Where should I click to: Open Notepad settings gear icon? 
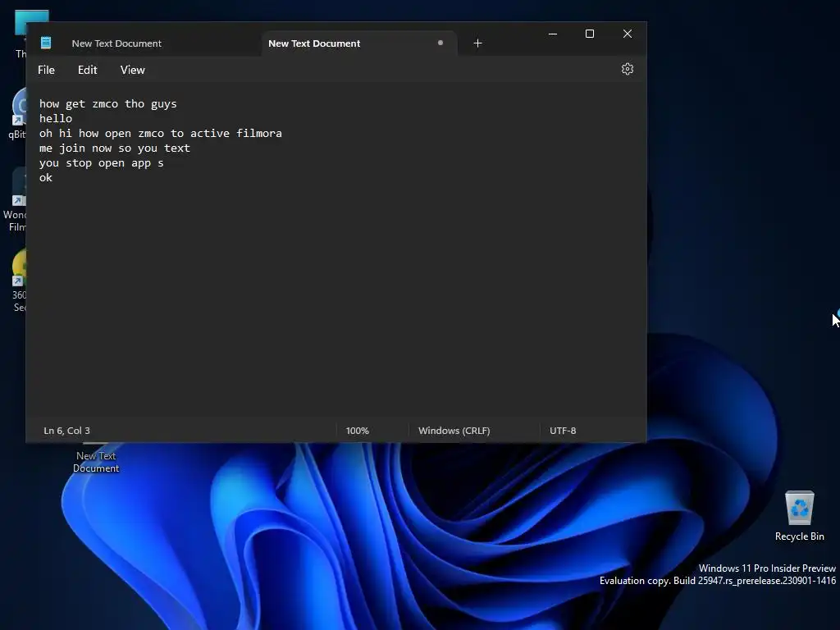(628, 69)
